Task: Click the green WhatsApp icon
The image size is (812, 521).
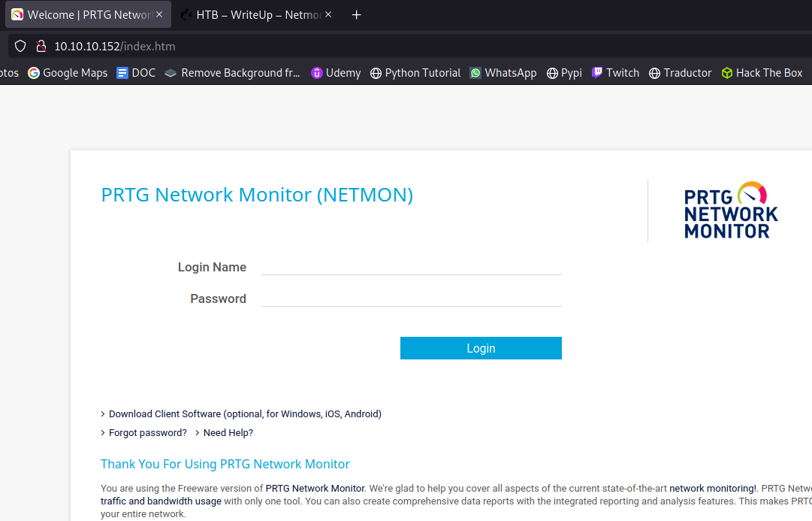Action: tap(475, 73)
